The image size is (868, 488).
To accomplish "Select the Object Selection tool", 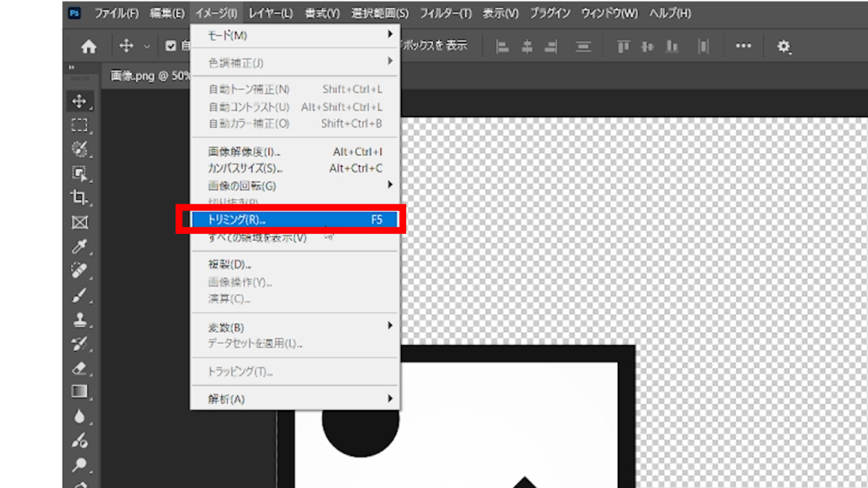I will (x=79, y=174).
